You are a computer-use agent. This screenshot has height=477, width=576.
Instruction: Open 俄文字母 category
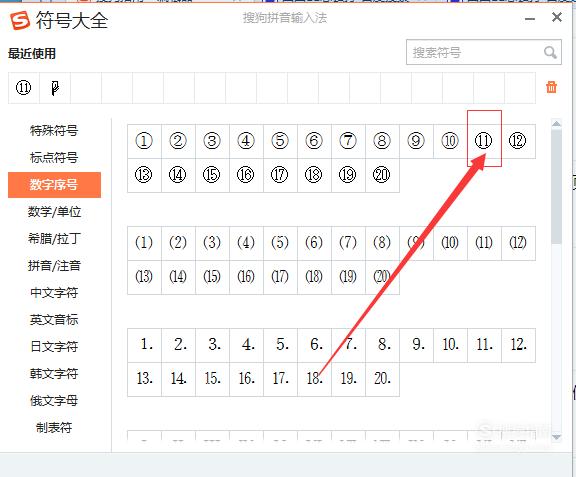(x=54, y=401)
